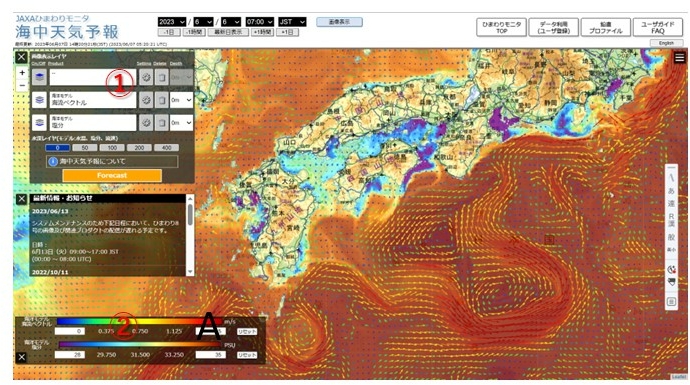This screenshot has height=385, width=690.
Task: Expand the depth dropdown for salinity layer
Action: point(182,123)
